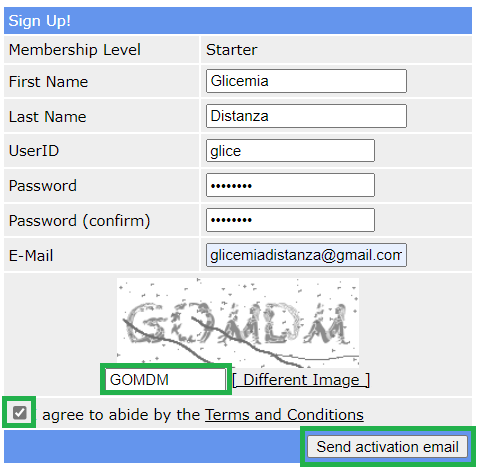Click the 'agree to abide by the' text
This screenshot has width=479, height=471.
[x=121, y=415]
